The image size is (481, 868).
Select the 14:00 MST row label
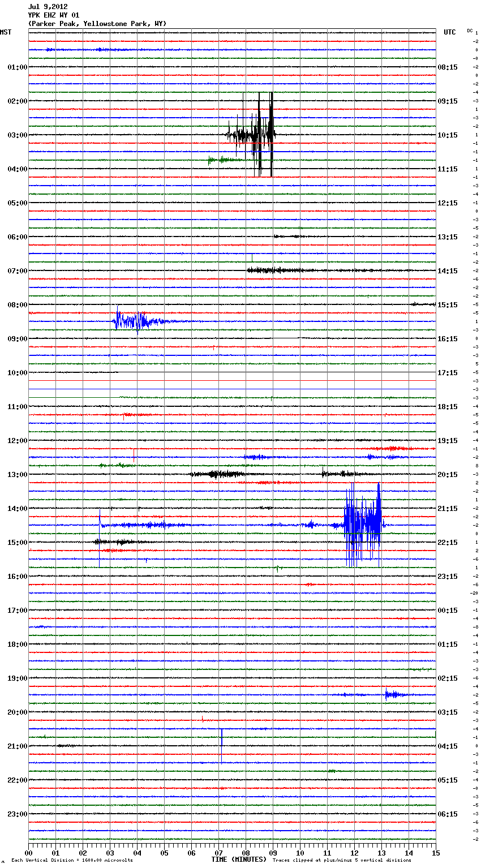18,509
